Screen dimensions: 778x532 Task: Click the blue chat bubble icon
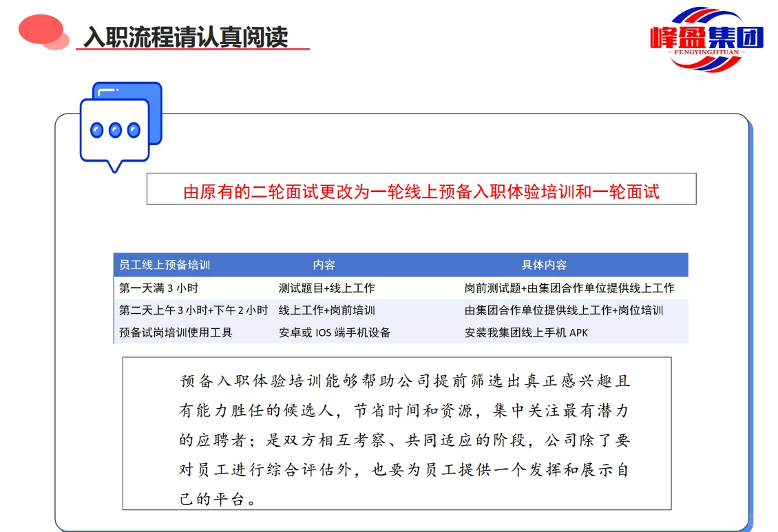[x=121, y=127]
